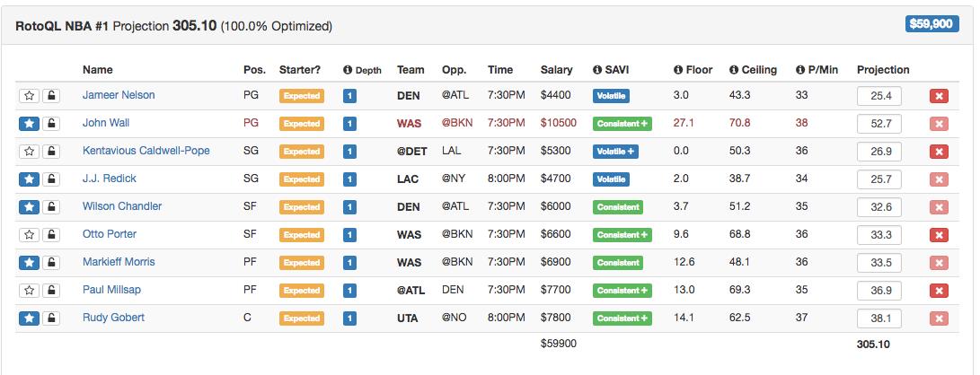
Task: Open J.J. Redick player link
Action: tap(110, 179)
